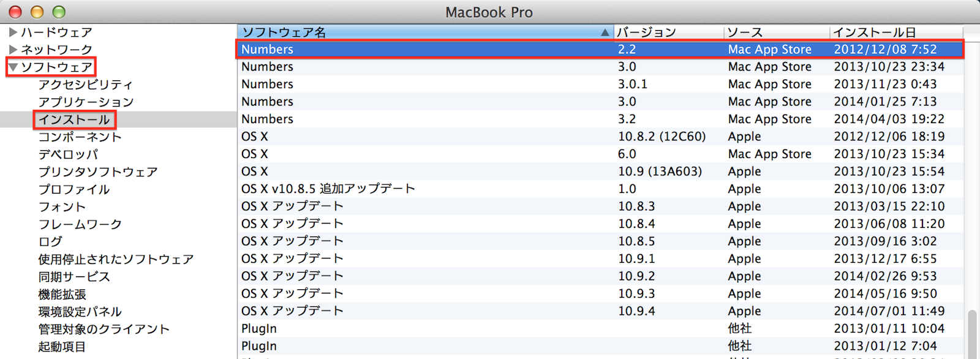Select 使用停止されたソフトウェア in sidebar
The height and width of the screenshot is (359, 980).
pos(116,259)
